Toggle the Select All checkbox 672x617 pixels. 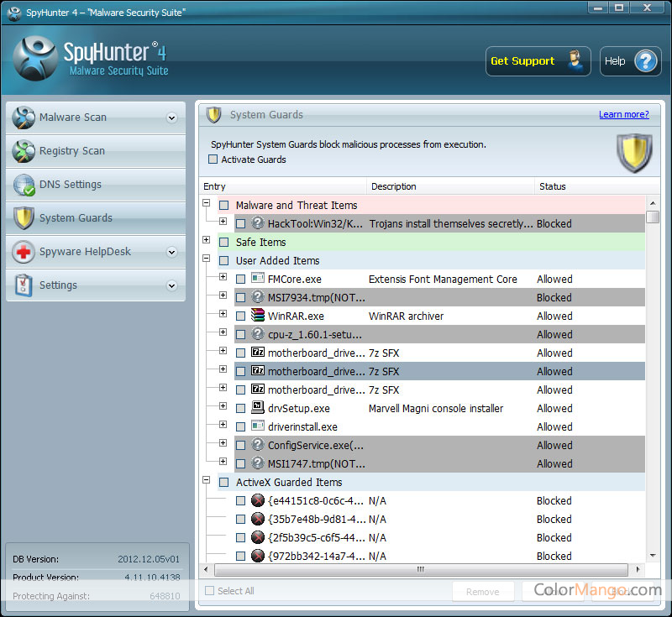tap(209, 591)
